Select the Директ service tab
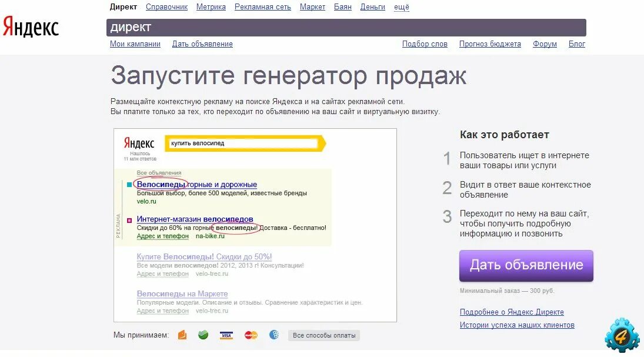 tap(124, 7)
